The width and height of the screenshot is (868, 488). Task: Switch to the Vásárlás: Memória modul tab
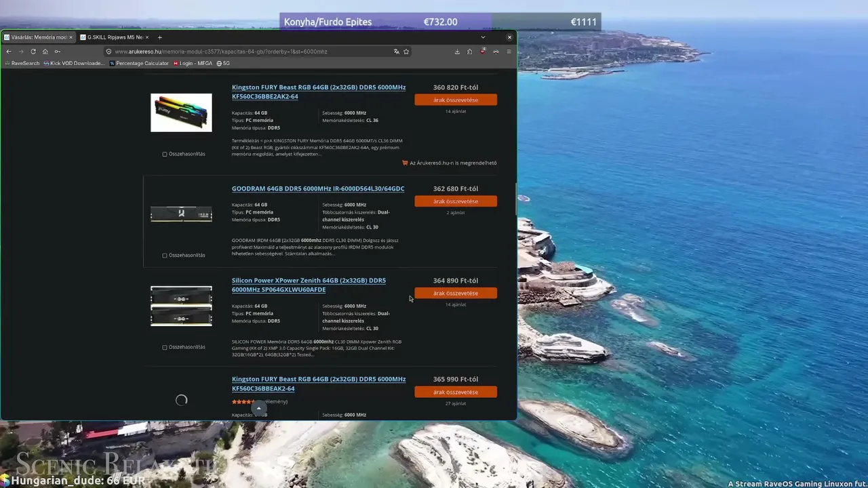(x=39, y=37)
